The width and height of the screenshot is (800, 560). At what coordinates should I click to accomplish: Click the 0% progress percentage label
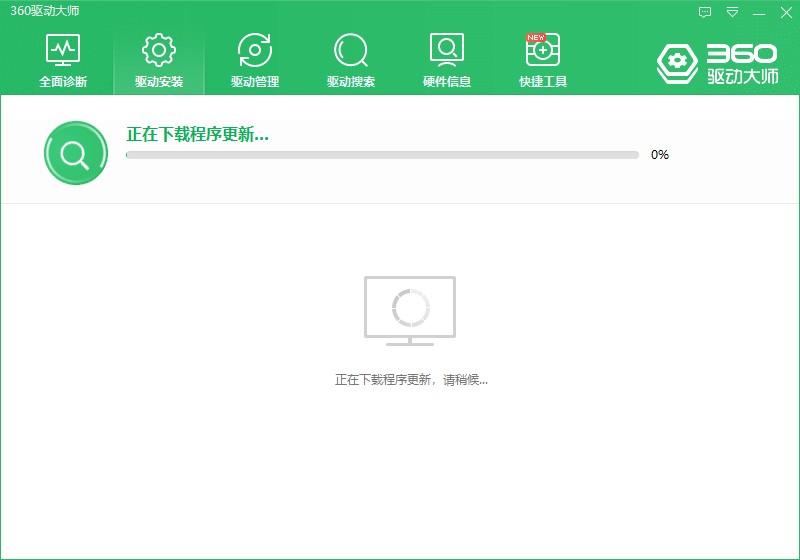(x=660, y=155)
